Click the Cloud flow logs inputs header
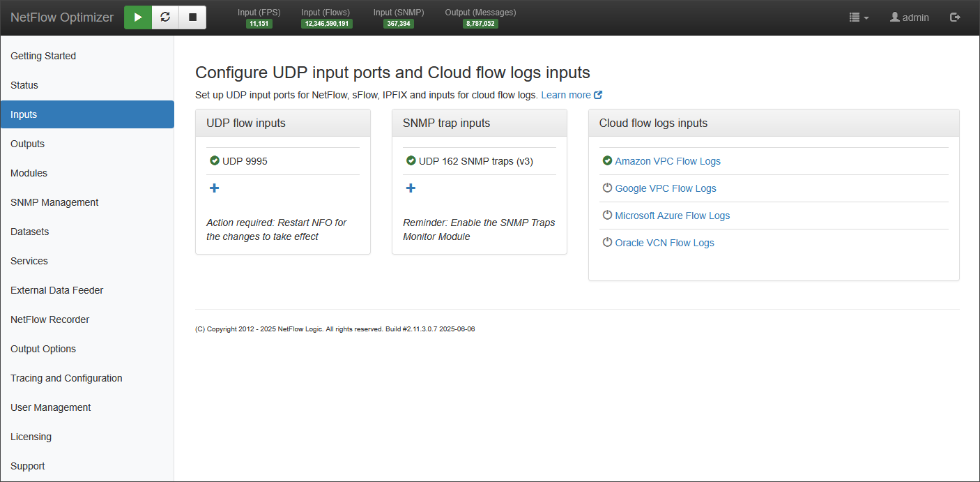The width and height of the screenshot is (980, 482). (774, 123)
